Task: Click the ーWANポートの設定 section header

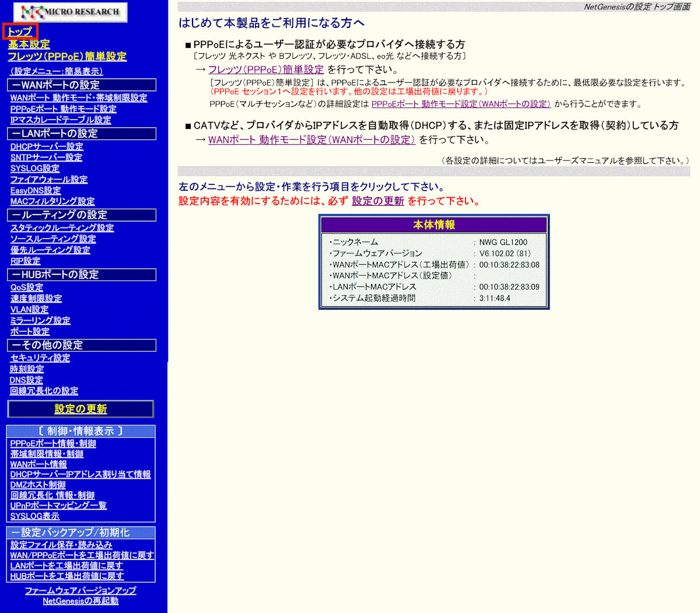Action: tap(82, 85)
